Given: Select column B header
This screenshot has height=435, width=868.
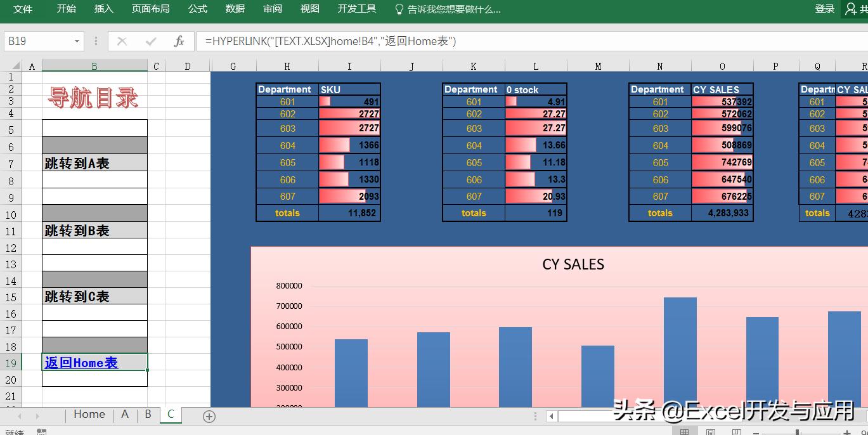Looking at the screenshot, I should point(94,65).
